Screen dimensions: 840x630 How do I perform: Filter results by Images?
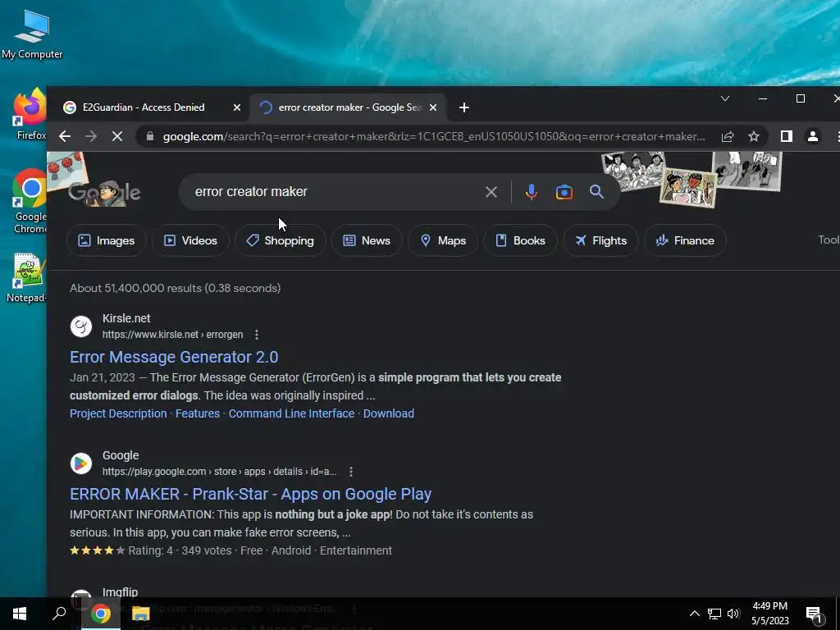click(x=107, y=240)
